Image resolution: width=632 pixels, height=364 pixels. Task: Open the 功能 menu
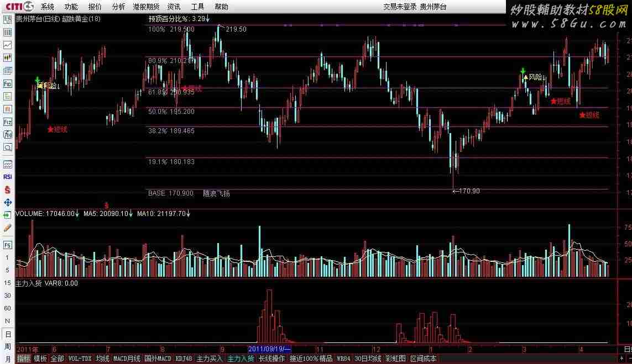point(71,7)
